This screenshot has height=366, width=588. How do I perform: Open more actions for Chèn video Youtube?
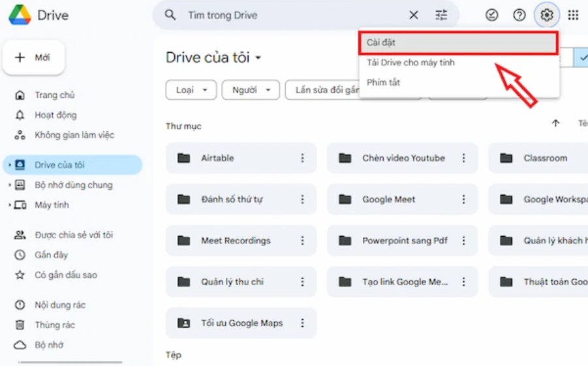click(463, 158)
